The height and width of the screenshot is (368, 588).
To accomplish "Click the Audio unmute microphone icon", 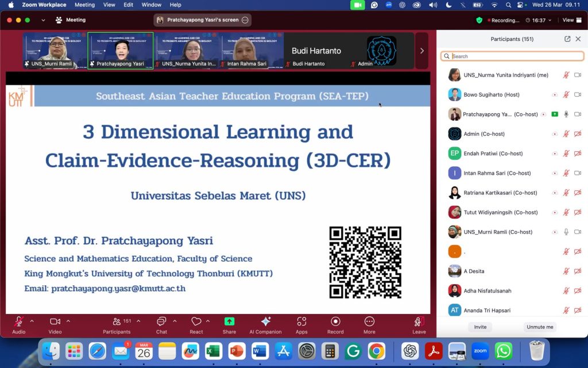I will pos(19,322).
